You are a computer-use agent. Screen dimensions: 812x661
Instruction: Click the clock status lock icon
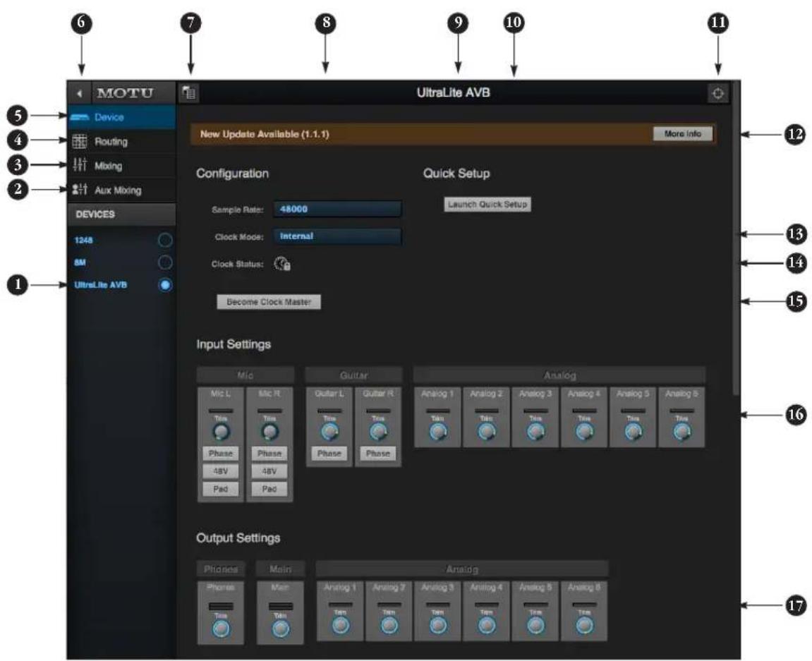pos(282,265)
